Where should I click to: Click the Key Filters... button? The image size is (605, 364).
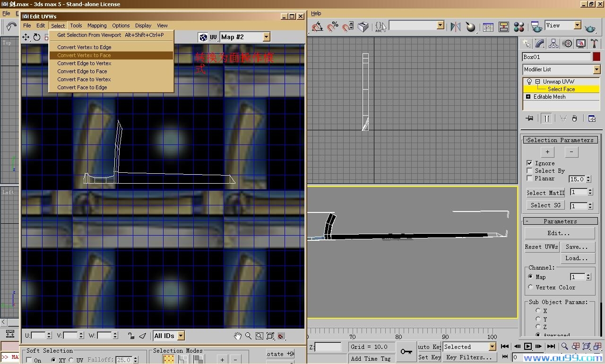click(469, 357)
